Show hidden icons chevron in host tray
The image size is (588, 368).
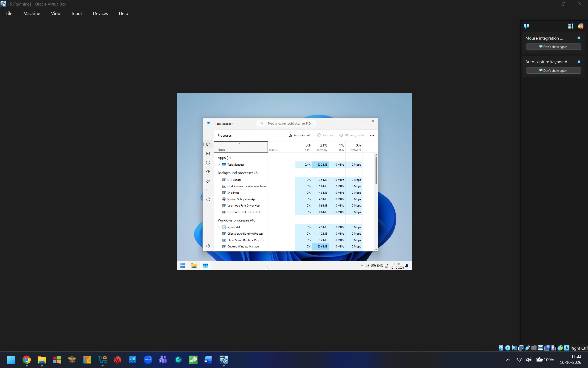pos(508,360)
